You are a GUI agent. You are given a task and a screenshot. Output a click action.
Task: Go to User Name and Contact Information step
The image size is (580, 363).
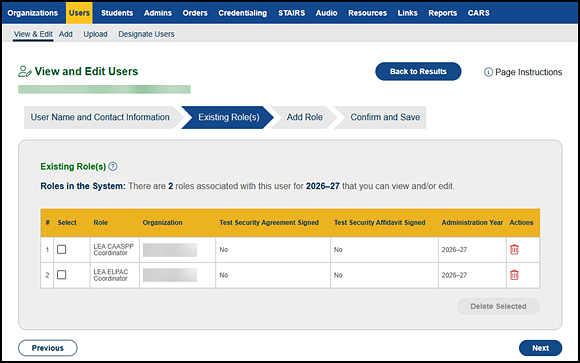(x=100, y=117)
